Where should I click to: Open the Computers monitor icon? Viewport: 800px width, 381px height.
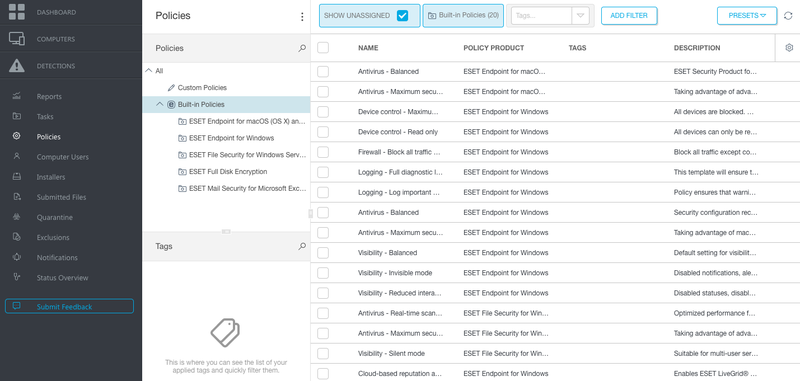(x=17, y=39)
